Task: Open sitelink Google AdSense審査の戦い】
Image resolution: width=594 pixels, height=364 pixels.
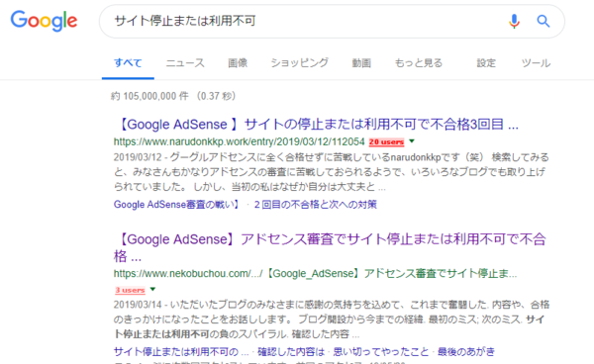Action: 177,205
